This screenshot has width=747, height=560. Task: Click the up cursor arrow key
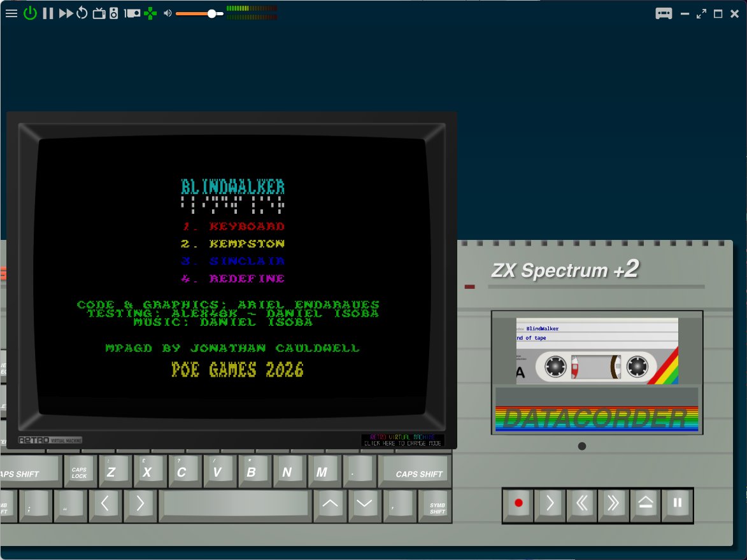point(330,506)
